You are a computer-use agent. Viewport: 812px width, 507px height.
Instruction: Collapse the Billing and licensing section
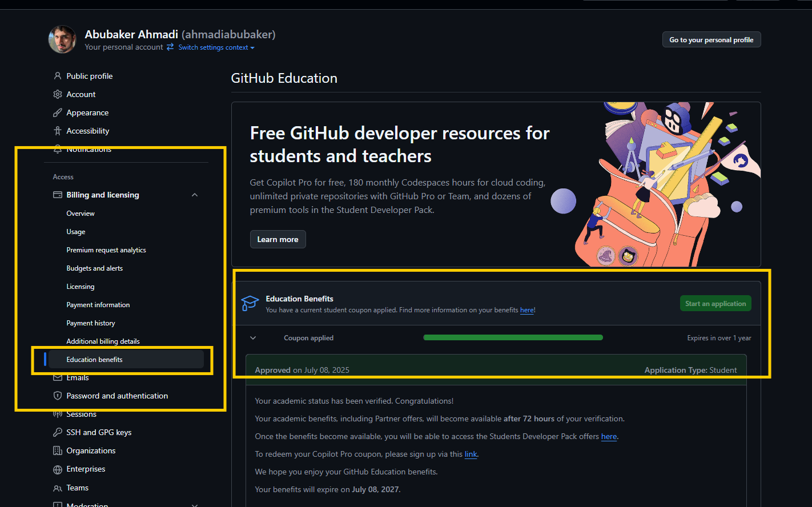coord(195,195)
